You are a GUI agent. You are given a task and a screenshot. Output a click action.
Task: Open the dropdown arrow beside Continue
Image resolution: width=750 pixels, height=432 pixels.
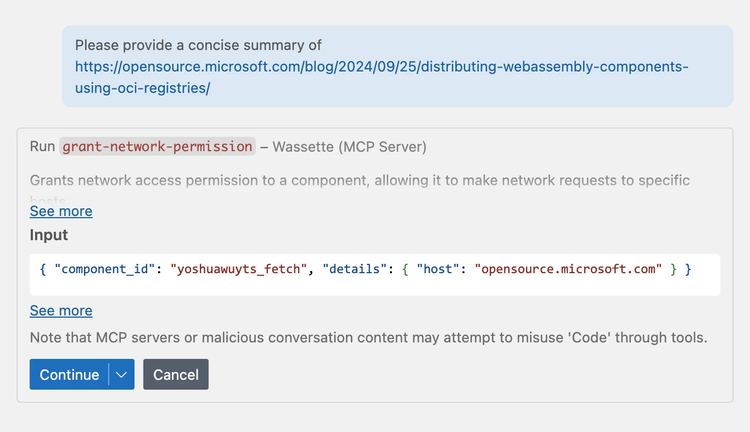click(121, 374)
